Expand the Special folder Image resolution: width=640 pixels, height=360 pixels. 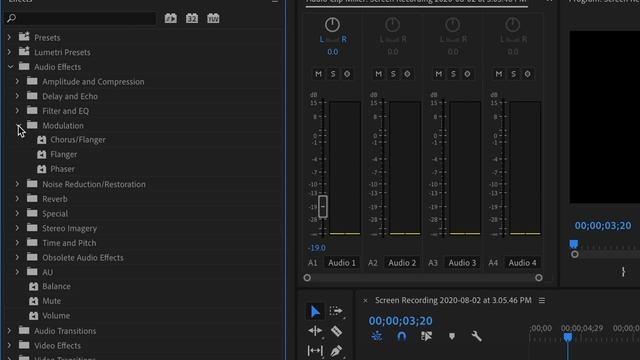pos(17,213)
